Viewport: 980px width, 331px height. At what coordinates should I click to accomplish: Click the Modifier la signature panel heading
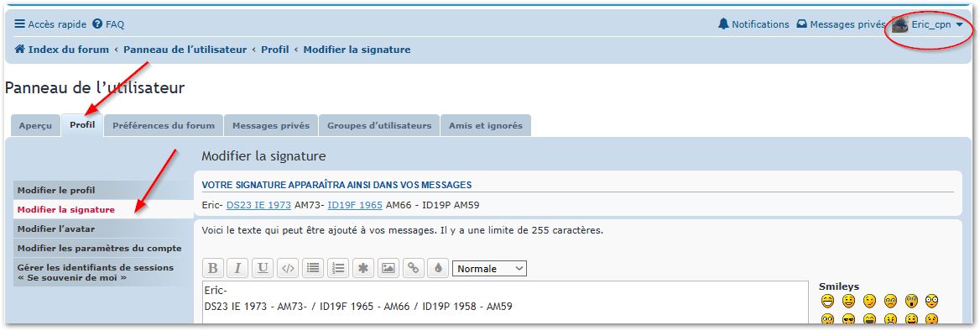point(263,155)
